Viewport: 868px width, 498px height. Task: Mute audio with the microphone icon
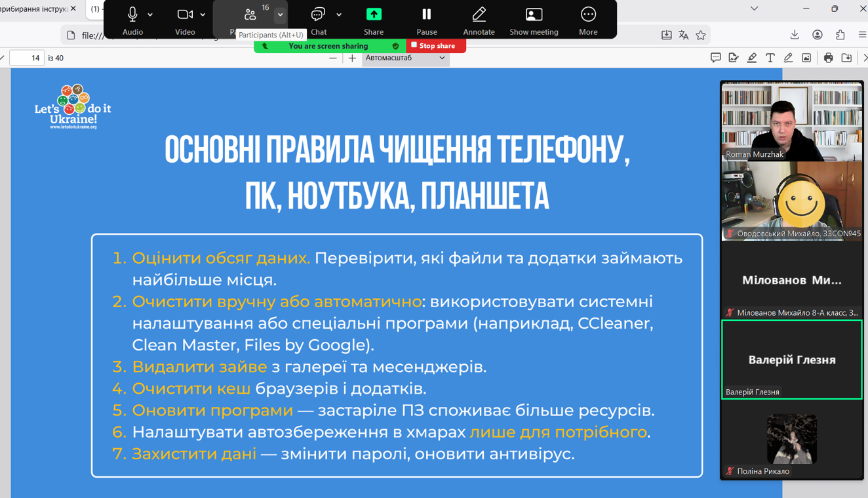[132, 15]
